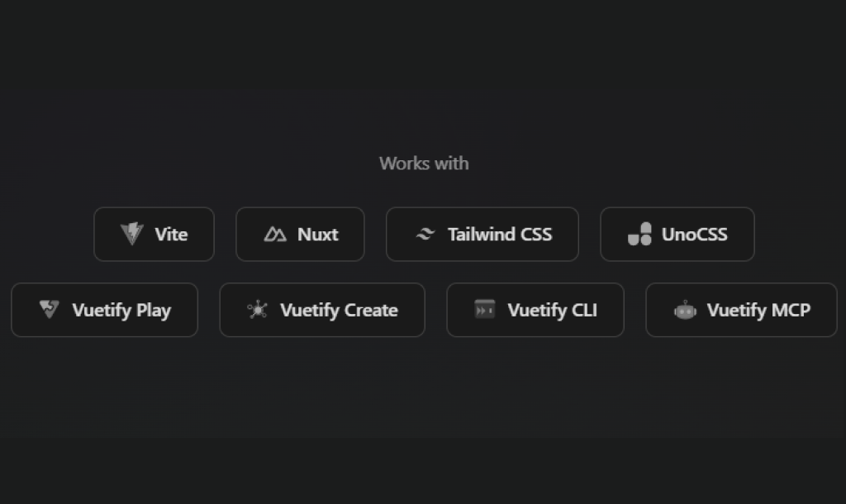Open the Vite link text
The height and width of the screenshot is (504, 846).
(x=171, y=234)
